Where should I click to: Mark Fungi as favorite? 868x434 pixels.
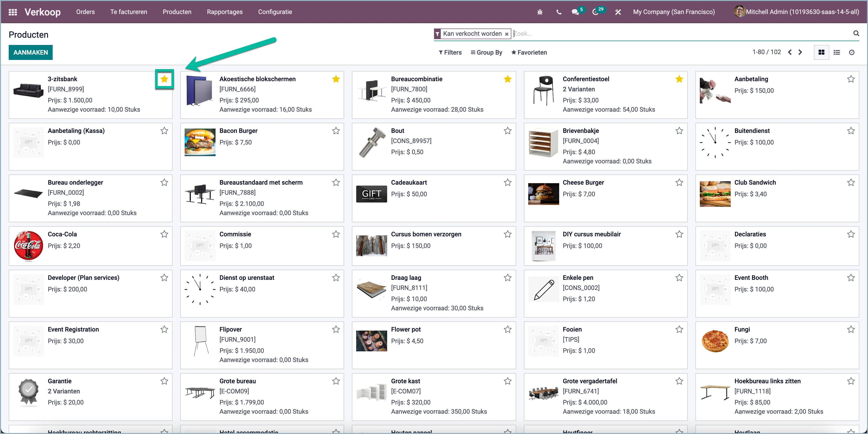851,330
